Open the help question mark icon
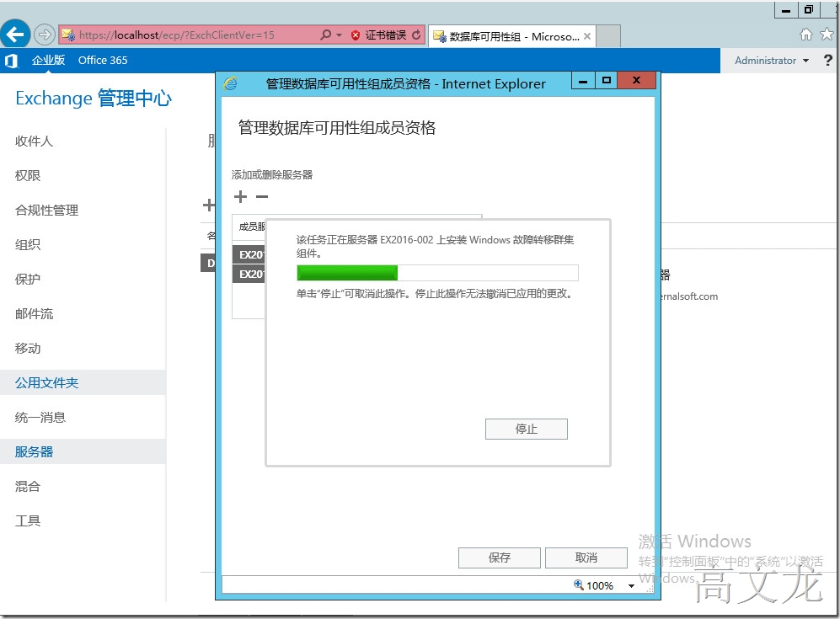 pos(828,60)
